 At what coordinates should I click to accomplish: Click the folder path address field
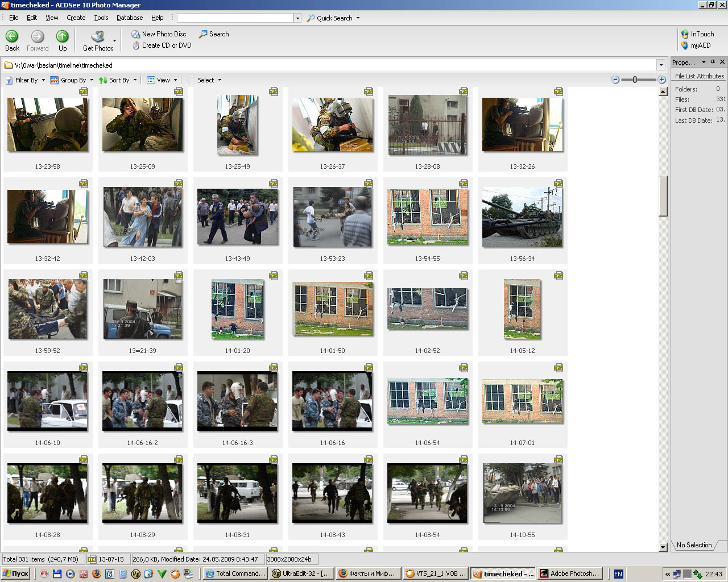[330, 65]
